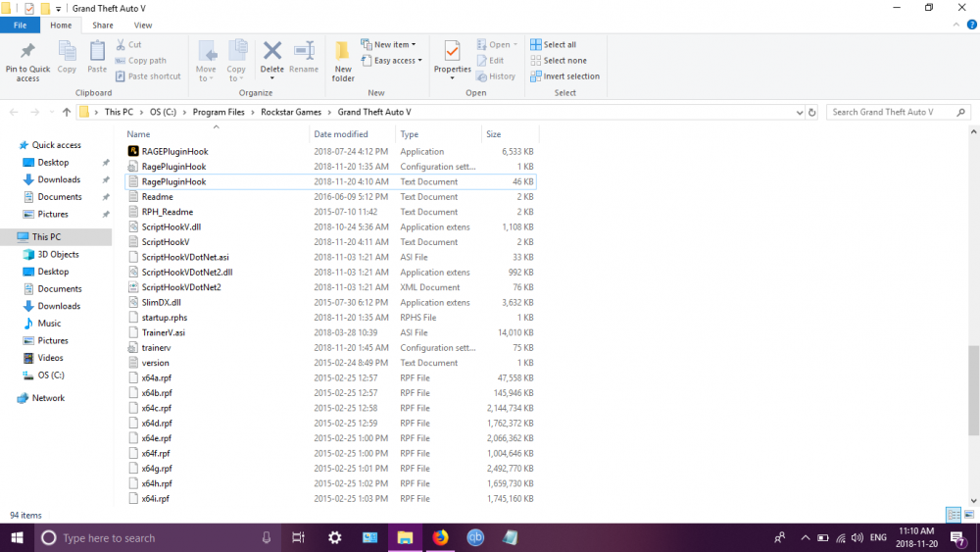The height and width of the screenshot is (552, 980).
Task: Collapse the ribbon with the chevron
Action: tap(956, 25)
